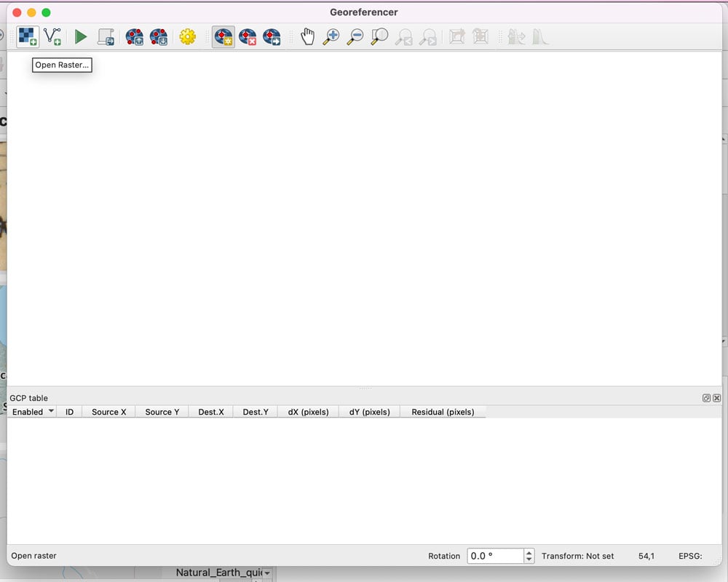Click the Open Vector icon
The image size is (728, 582).
(x=52, y=36)
